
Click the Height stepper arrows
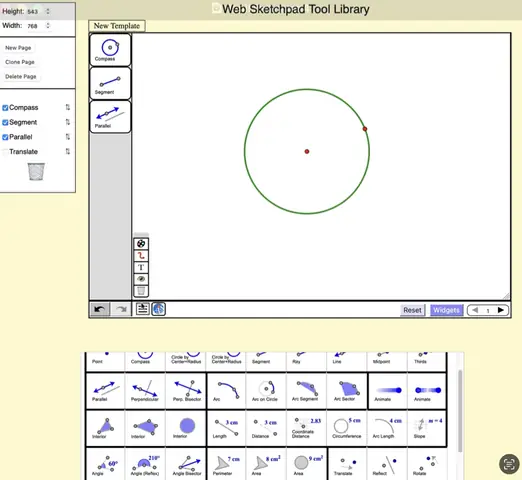click(x=48, y=11)
